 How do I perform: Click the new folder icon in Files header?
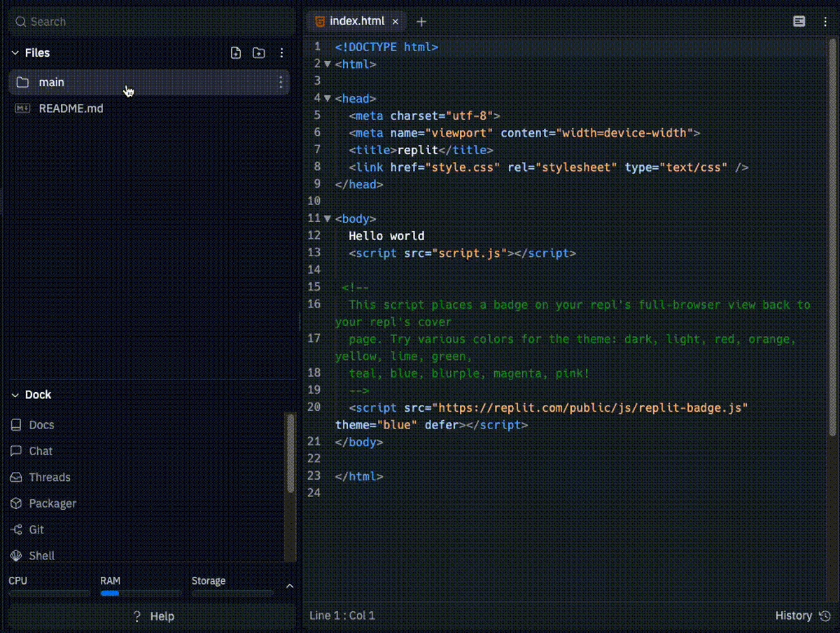tap(259, 53)
